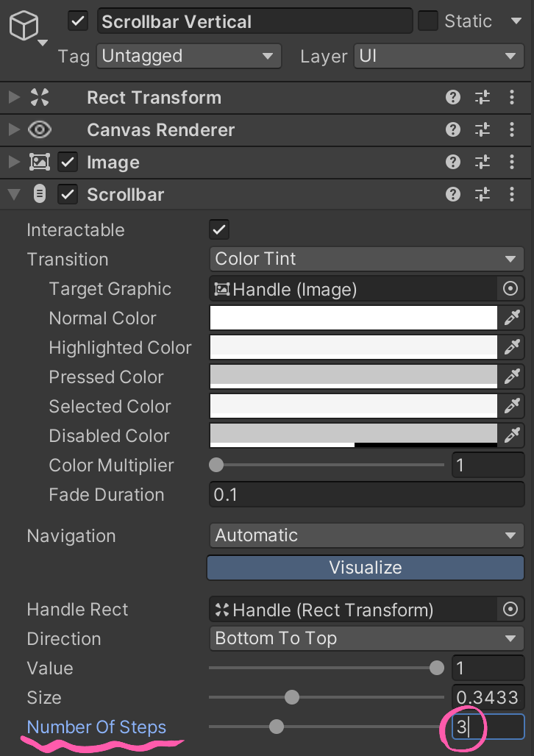Image resolution: width=534 pixels, height=756 pixels.
Task: Open the Transition Color Tint dropdown
Action: [x=366, y=259]
